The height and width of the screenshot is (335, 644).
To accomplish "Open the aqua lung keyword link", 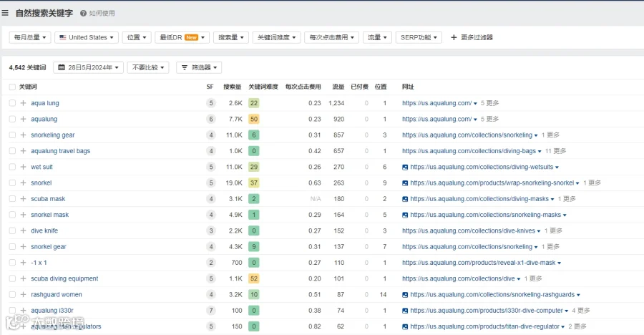I will [45, 103].
